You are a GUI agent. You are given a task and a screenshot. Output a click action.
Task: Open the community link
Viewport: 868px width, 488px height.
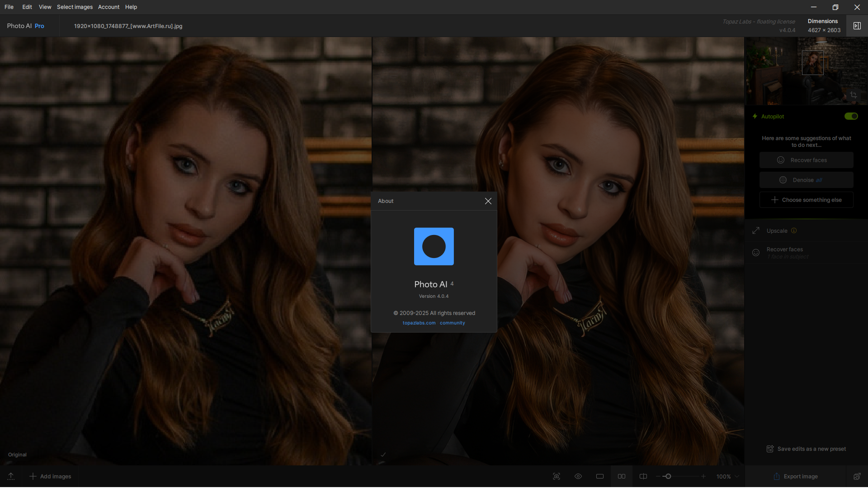click(453, 323)
